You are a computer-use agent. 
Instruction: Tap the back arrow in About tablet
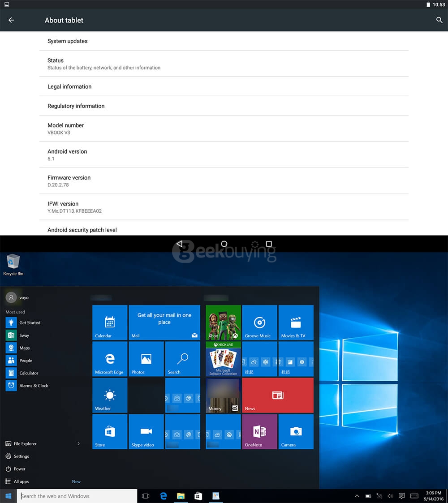tap(11, 20)
